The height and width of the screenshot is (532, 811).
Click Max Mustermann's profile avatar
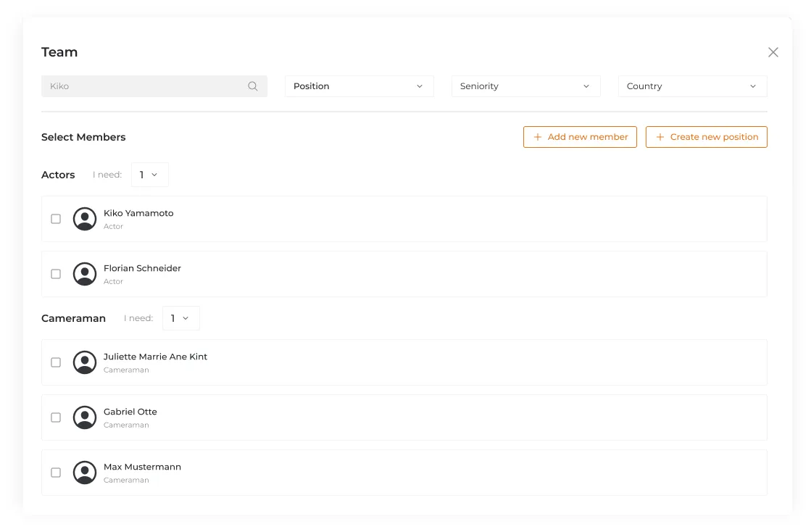pos(85,473)
